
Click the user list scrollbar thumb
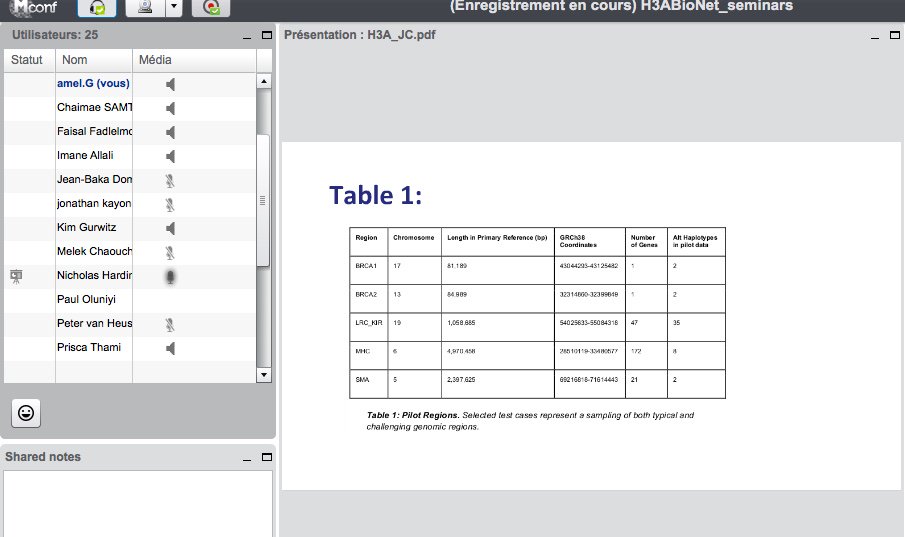click(x=263, y=200)
